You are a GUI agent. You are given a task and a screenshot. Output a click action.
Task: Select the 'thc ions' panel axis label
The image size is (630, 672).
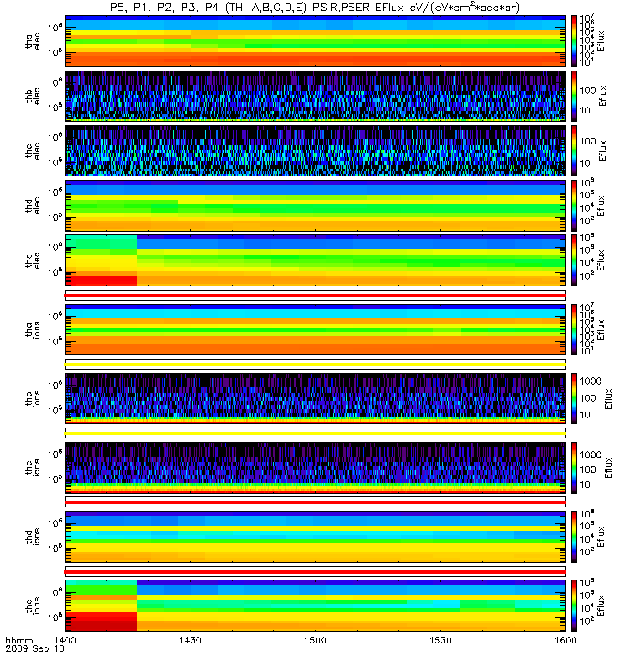(32, 468)
